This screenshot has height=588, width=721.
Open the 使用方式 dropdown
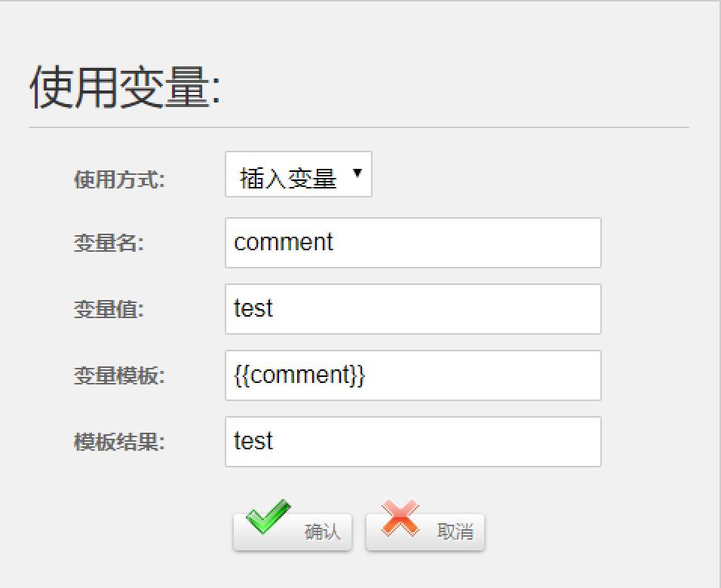click(299, 174)
